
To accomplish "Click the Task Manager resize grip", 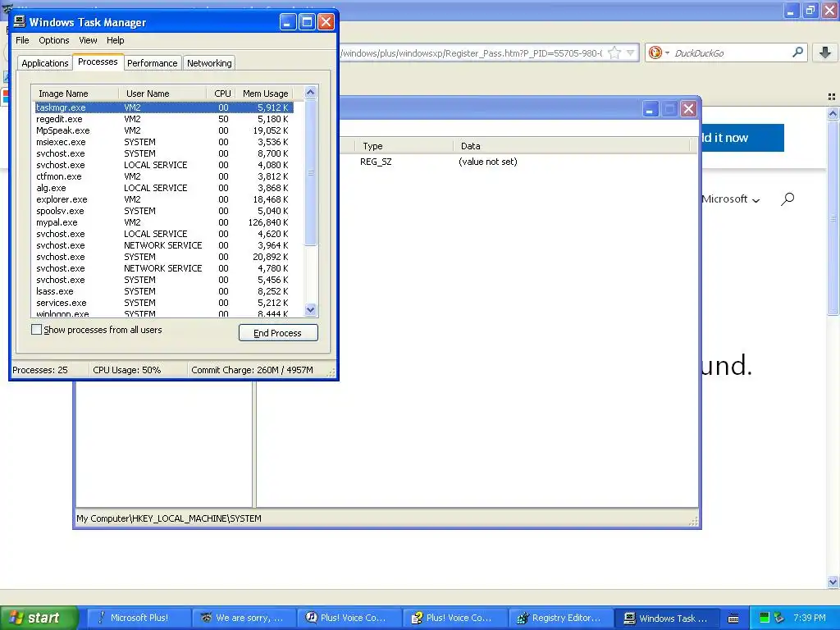I will (x=331, y=372).
